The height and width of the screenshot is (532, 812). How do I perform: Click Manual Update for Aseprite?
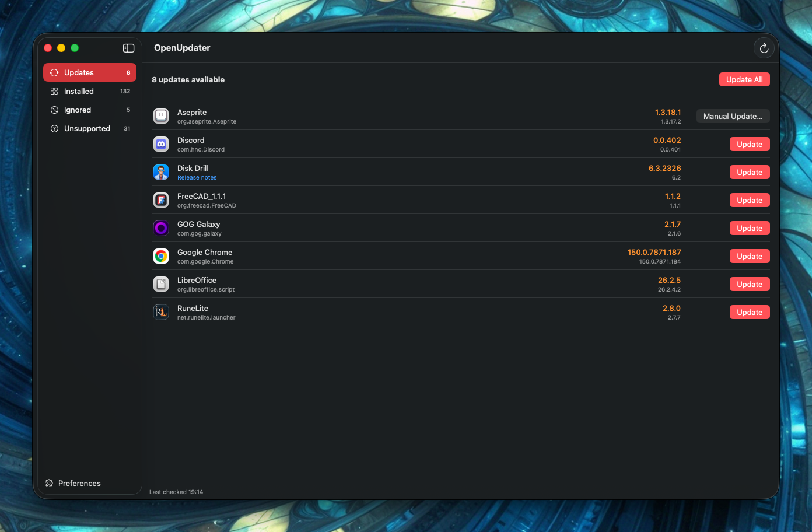[733, 116]
